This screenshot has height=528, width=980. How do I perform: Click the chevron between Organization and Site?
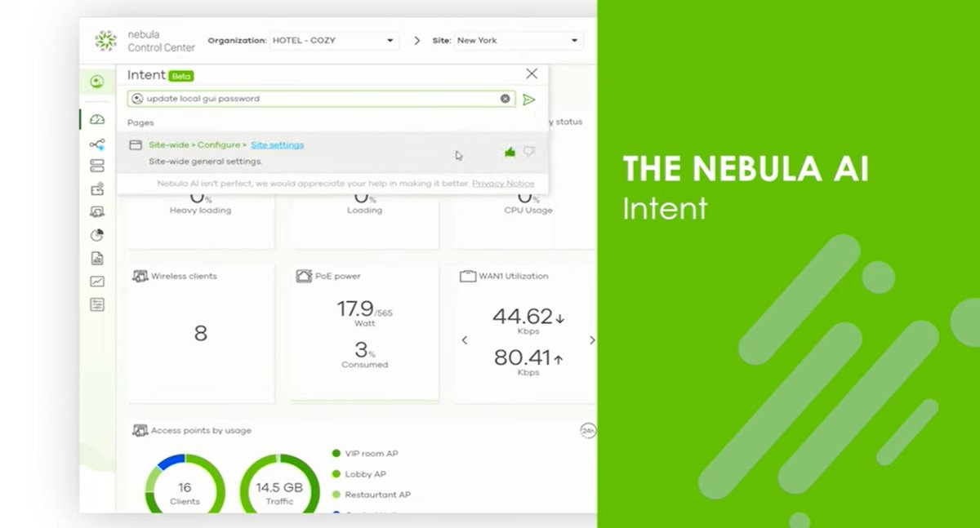[x=416, y=40]
